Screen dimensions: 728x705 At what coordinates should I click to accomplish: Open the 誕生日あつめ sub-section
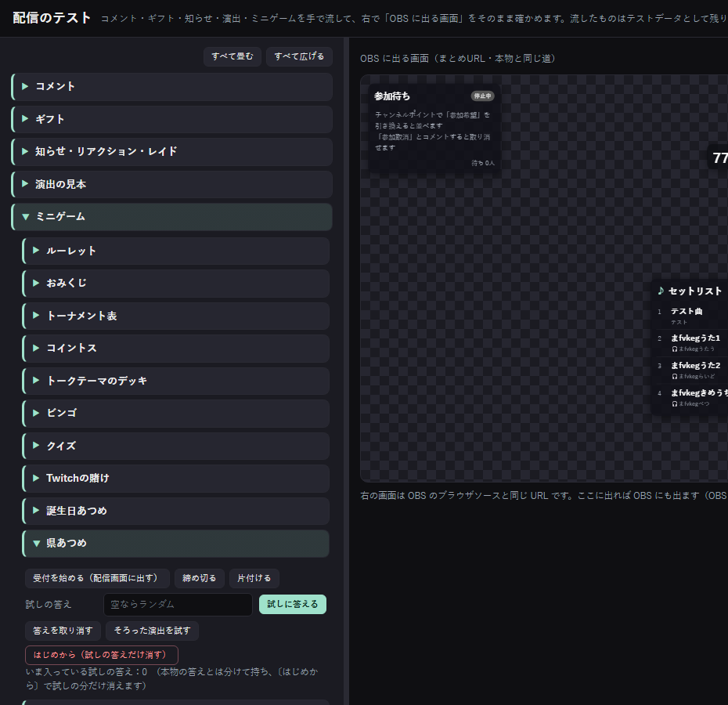pyautogui.click(x=176, y=511)
